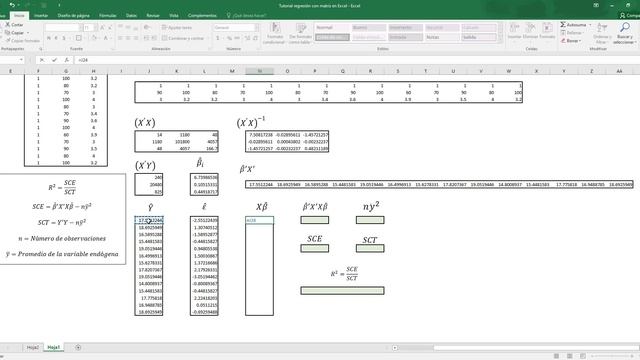Decrease the cell indent
640x360 pixels.
coord(147,38)
